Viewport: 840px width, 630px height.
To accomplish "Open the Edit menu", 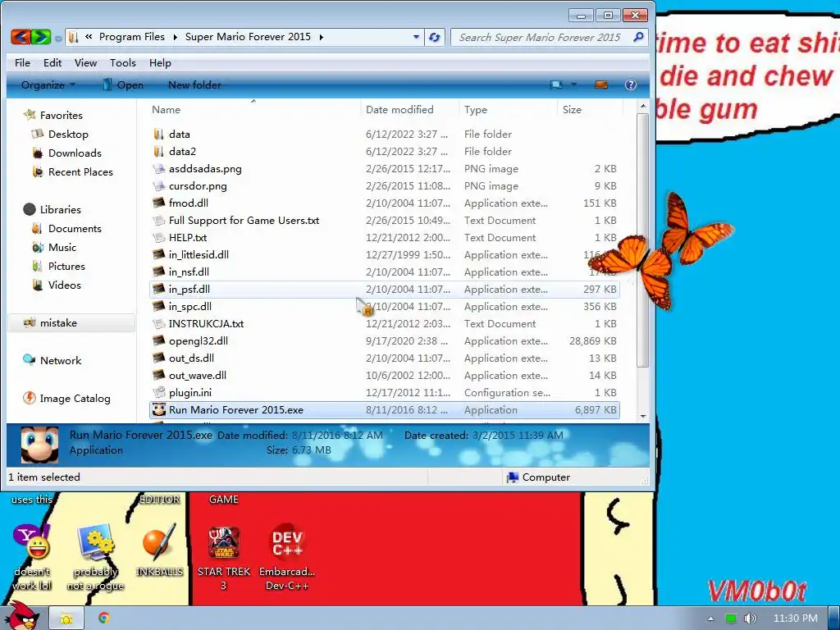I will [52, 62].
